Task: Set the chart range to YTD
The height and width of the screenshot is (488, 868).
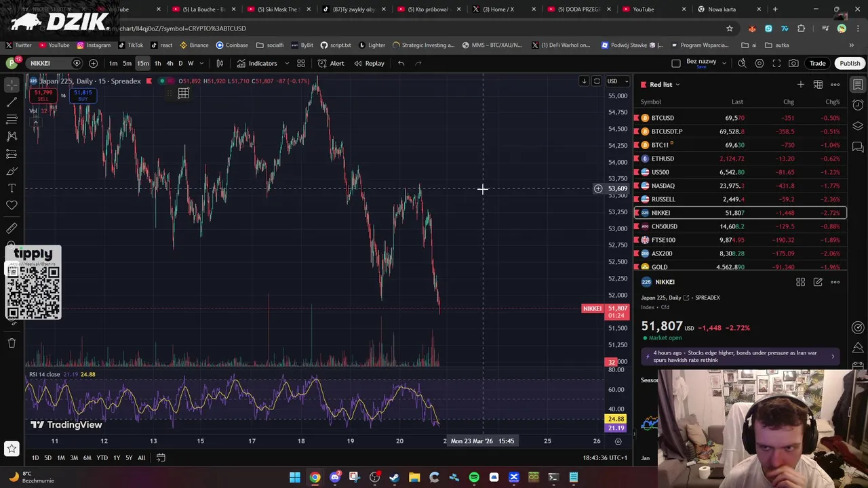Action: [x=102, y=457]
